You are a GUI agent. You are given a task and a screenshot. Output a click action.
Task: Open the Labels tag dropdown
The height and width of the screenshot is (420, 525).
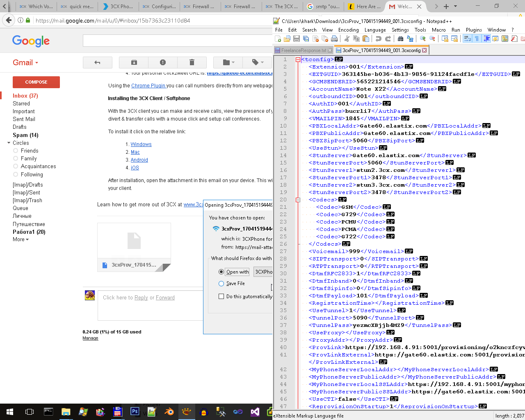click(x=257, y=62)
